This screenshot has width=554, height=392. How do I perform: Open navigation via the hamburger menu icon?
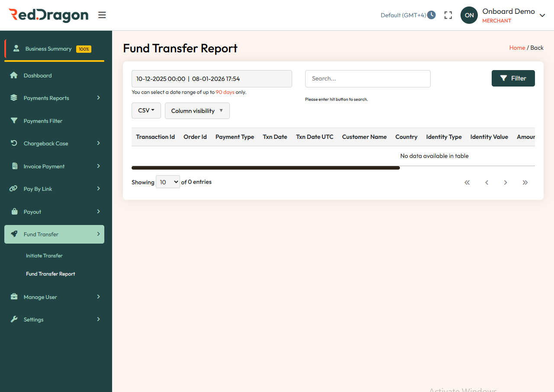click(x=102, y=15)
